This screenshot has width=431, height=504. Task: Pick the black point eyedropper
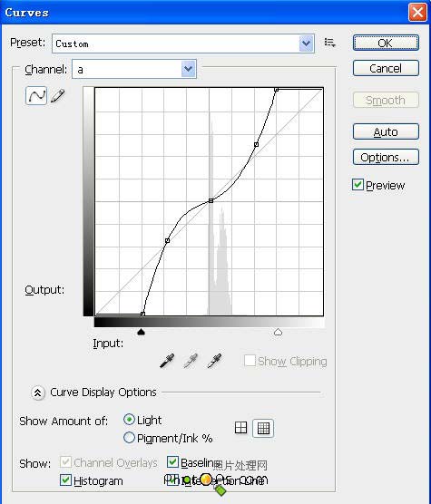167,361
